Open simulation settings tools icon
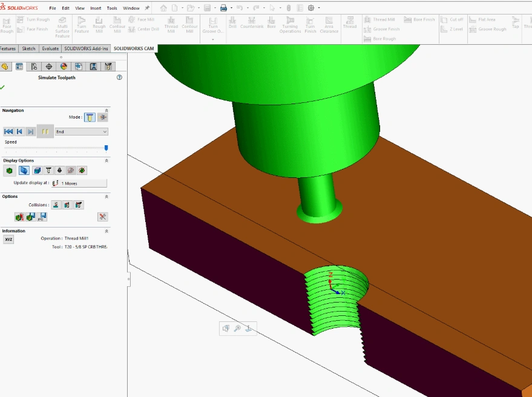This screenshot has width=532, height=397. coord(102,217)
